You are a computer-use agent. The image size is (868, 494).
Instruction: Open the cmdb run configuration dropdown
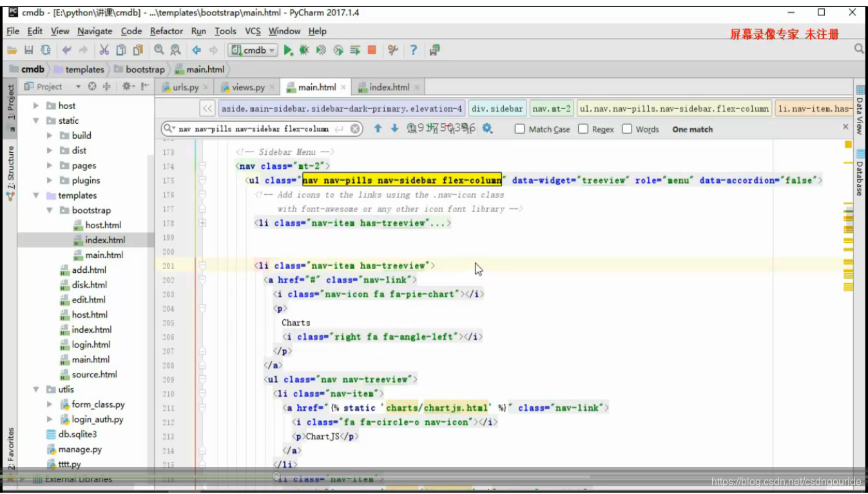[254, 50]
